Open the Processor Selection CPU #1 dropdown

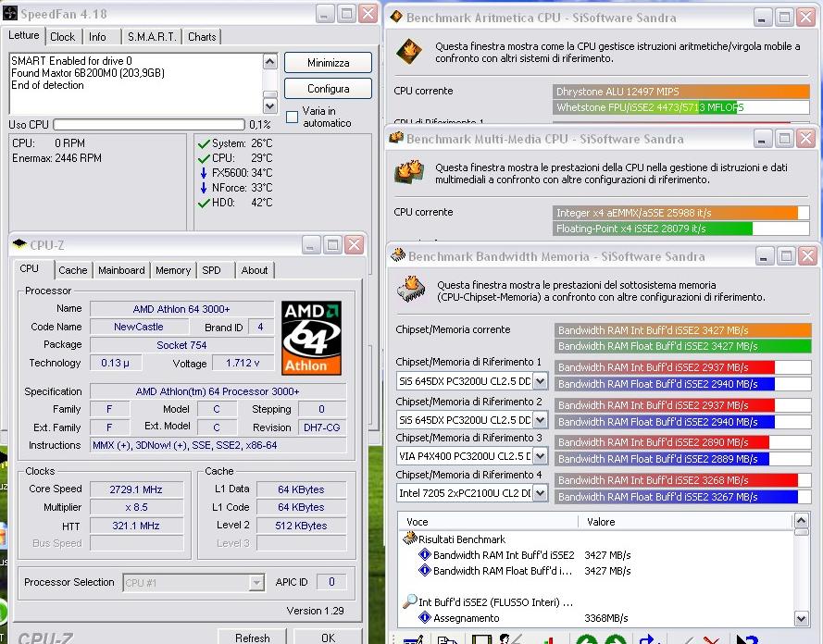coord(256,582)
